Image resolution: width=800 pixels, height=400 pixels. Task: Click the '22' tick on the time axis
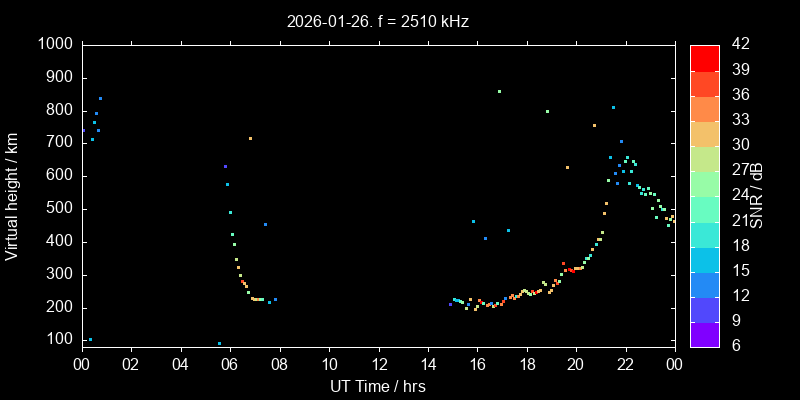[x=625, y=364]
